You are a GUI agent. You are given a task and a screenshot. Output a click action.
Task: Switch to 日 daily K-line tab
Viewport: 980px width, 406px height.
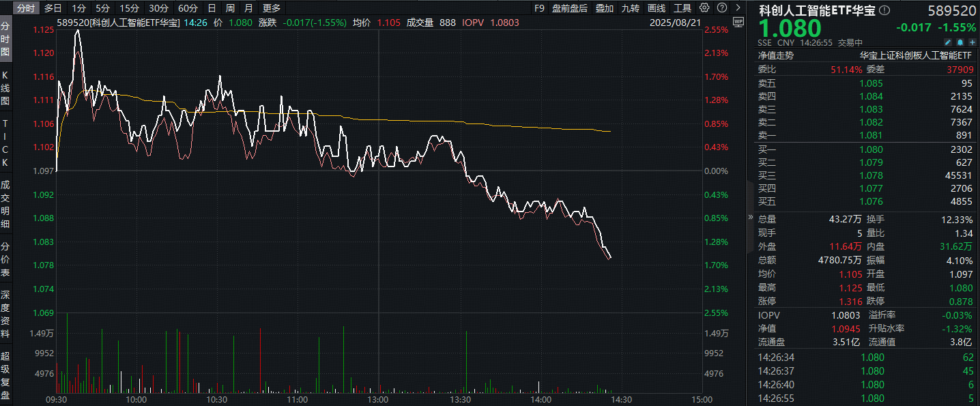(x=212, y=8)
